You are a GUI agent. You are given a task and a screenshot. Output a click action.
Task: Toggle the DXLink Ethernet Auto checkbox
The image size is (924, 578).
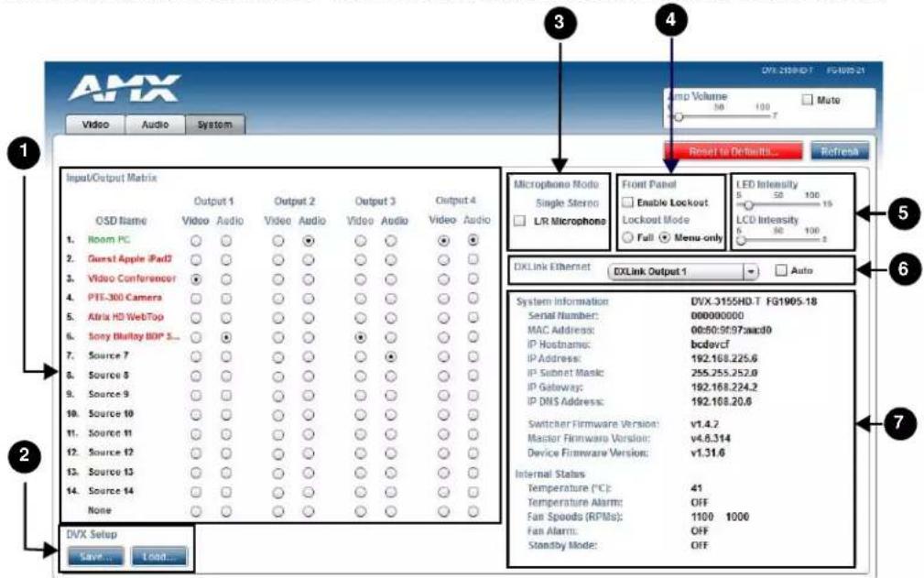coord(781,270)
